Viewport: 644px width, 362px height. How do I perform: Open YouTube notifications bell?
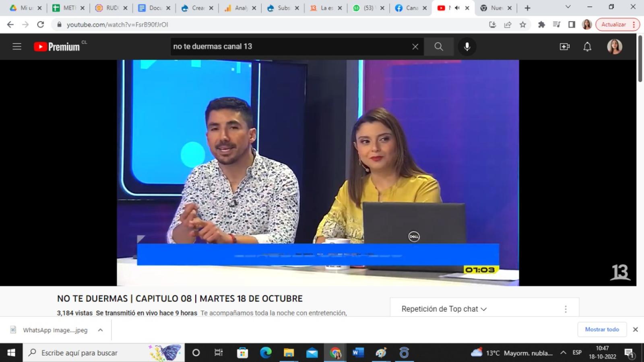[x=587, y=47]
